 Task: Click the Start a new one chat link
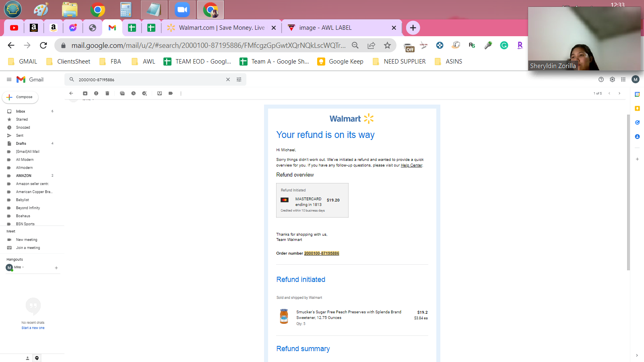click(33, 328)
